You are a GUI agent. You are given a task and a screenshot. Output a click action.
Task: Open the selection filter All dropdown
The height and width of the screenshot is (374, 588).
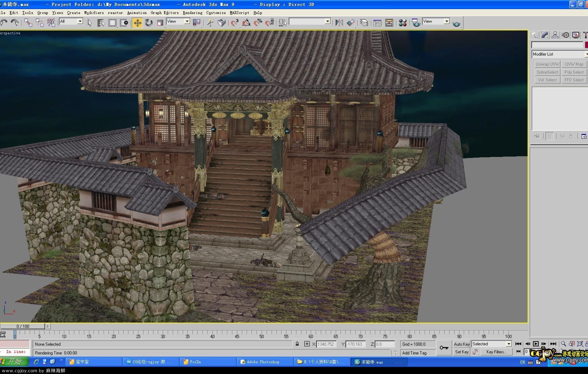point(71,21)
